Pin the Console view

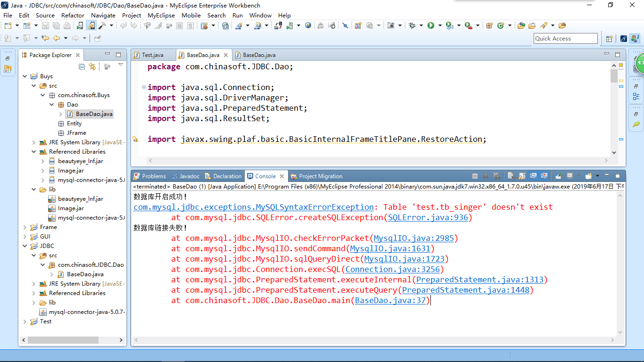coord(559,176)
